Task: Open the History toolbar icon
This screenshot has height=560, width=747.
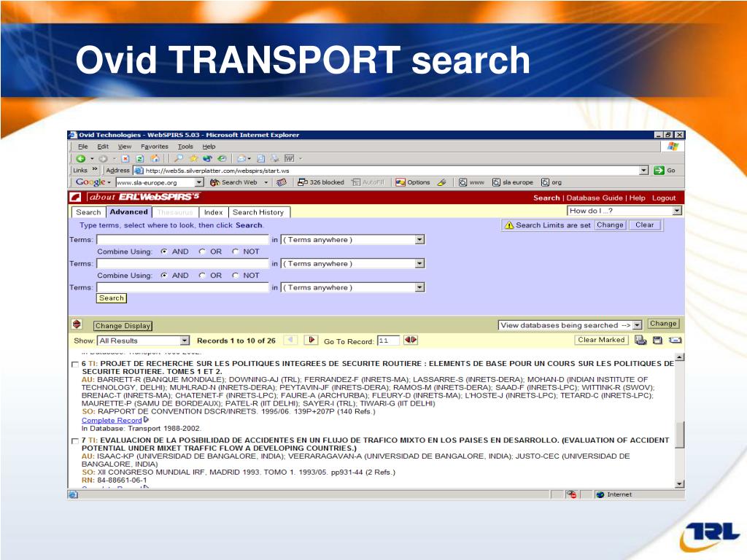Action: [x=222, y=158]
